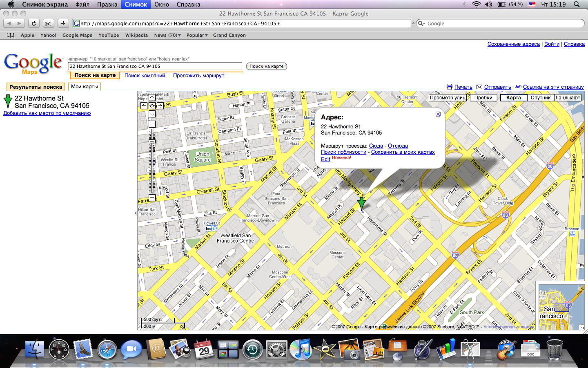Open Google search field magnifier dropdown
The image size is (588, 368).
tap(422, 23)
